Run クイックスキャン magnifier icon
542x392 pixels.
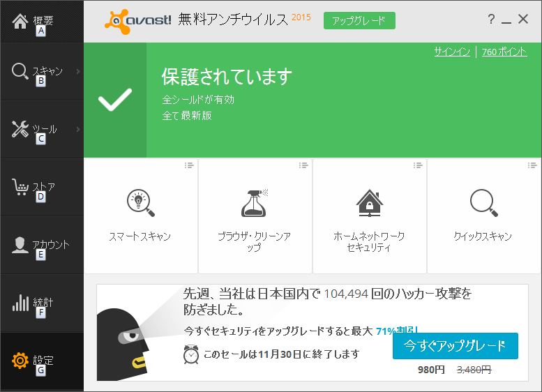484,203
